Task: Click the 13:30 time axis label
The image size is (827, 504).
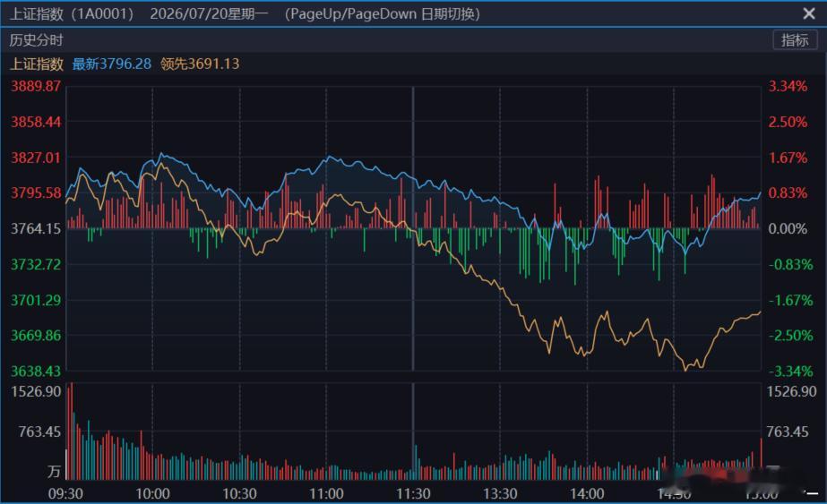Action: click(x=500, y=494)
